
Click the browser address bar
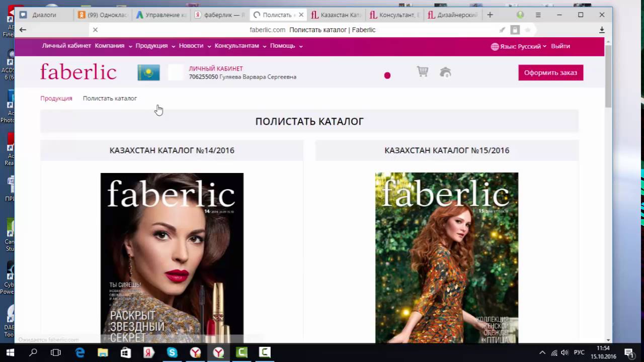[x=312, y=30]
